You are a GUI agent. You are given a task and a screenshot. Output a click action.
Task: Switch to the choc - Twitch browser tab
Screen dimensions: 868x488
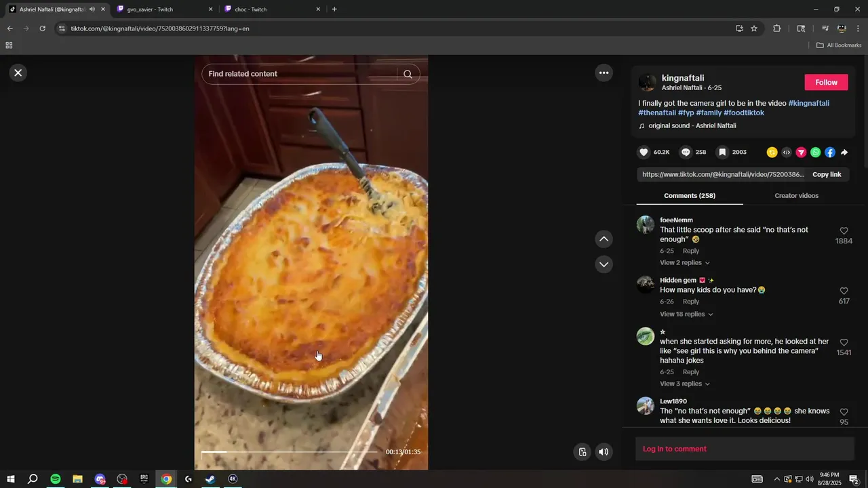pyautogui.click(x=271, y=9)
